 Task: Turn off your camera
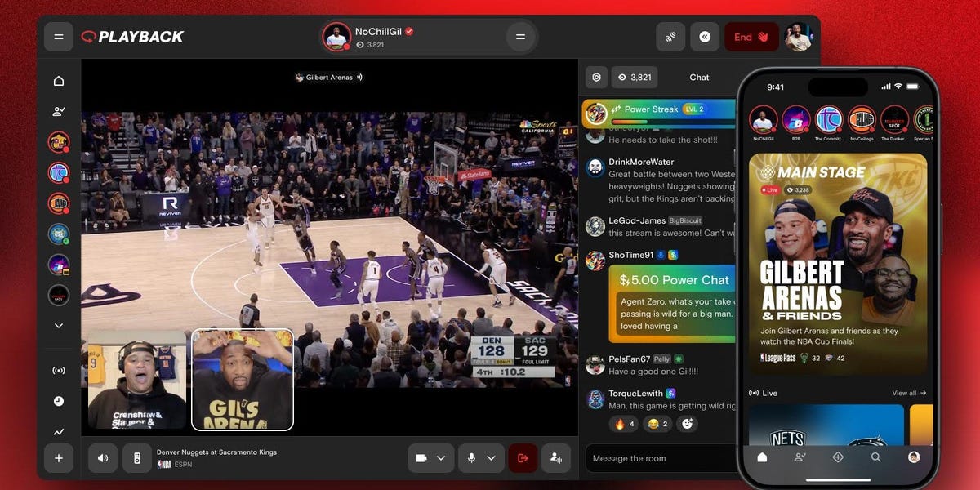click(x=421, y=458)
